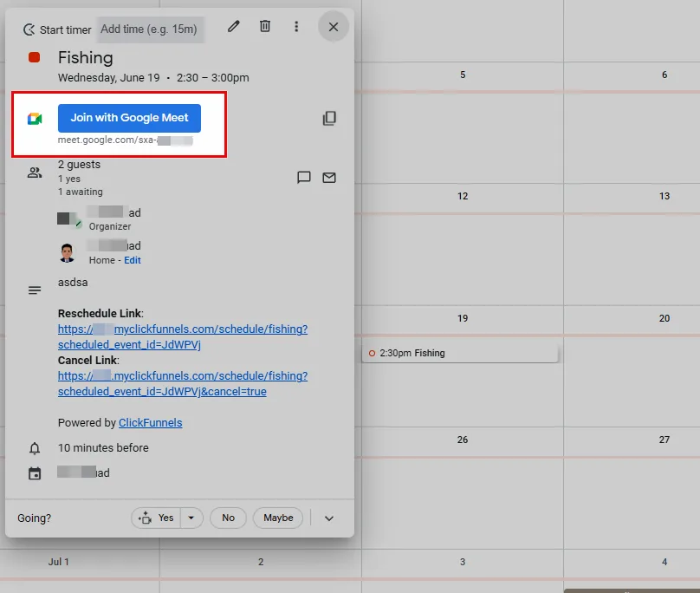
Task: Close the event details popup
Action: [x=333, y=27]
